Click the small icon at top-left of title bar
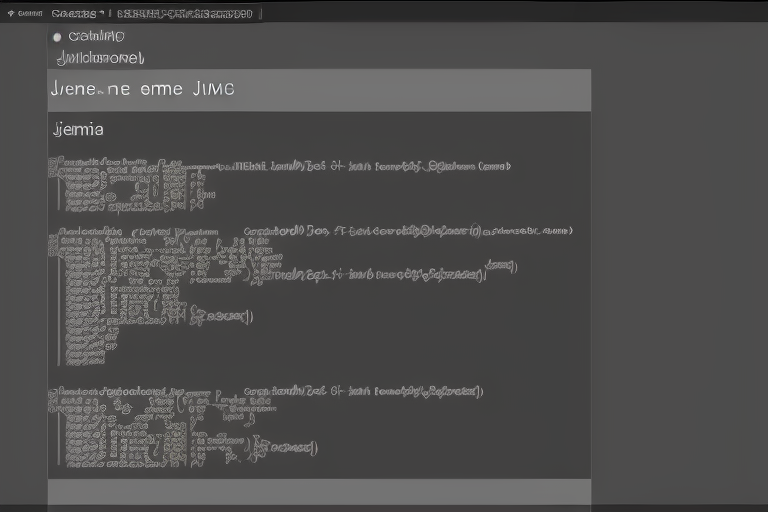Screen dimensions: 768x512 11,14
